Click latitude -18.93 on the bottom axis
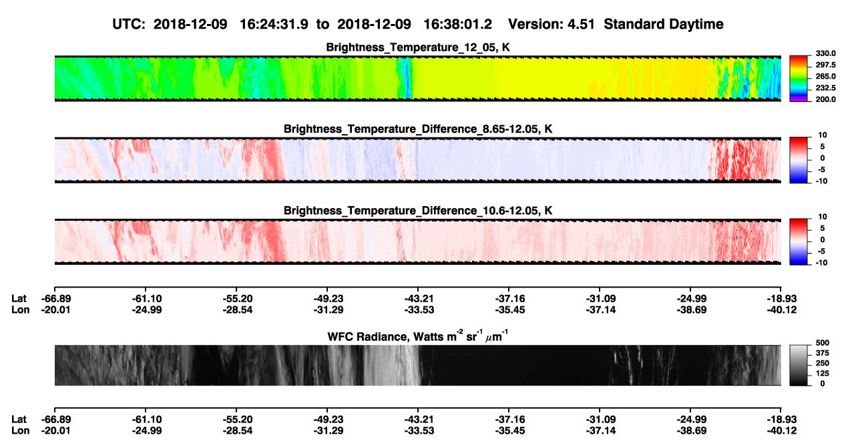The height and width of the screenshot is (445, 868). [x=781, y=419]
